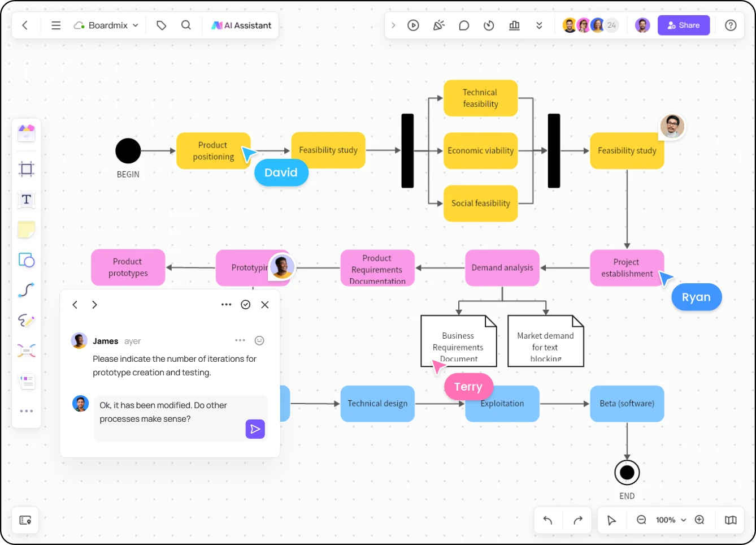Click collaborator avatar on Feasibility study node

coord(672,126)
